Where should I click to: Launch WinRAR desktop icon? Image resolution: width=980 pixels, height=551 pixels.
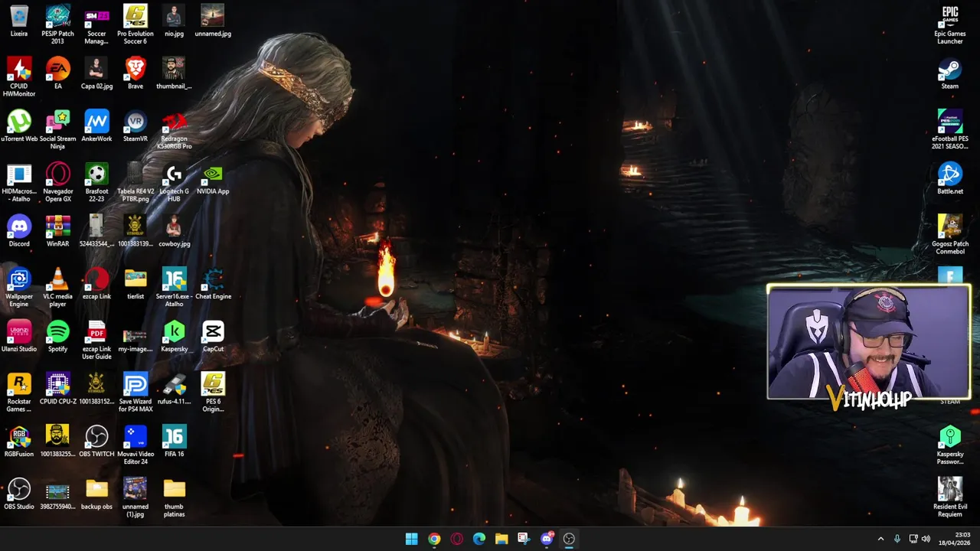(x=57, y=231)
